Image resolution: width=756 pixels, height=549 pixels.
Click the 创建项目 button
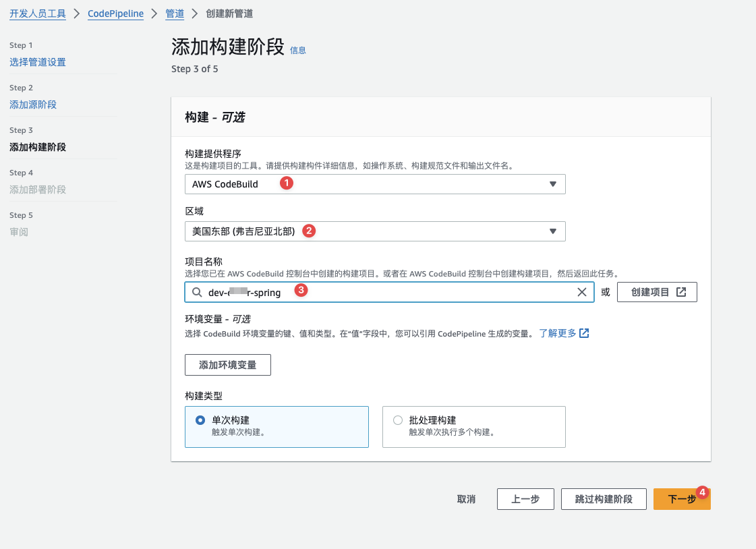[657, 292]
